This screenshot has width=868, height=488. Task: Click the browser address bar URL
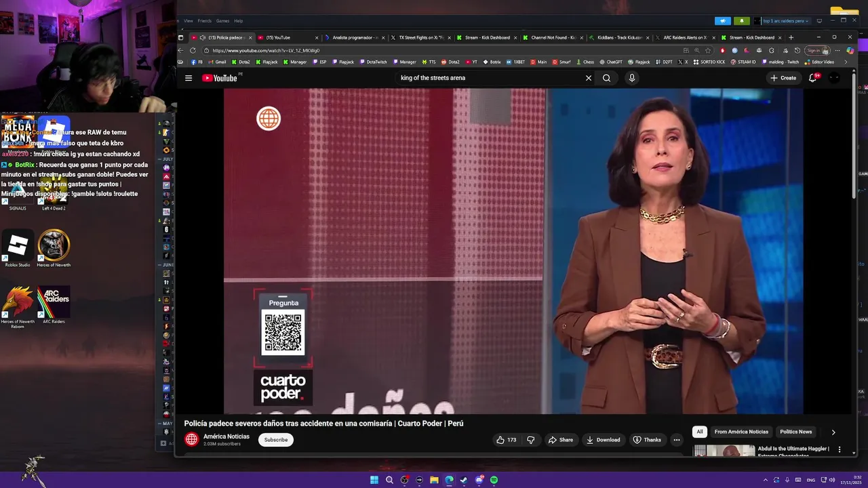tap(266, 50)
